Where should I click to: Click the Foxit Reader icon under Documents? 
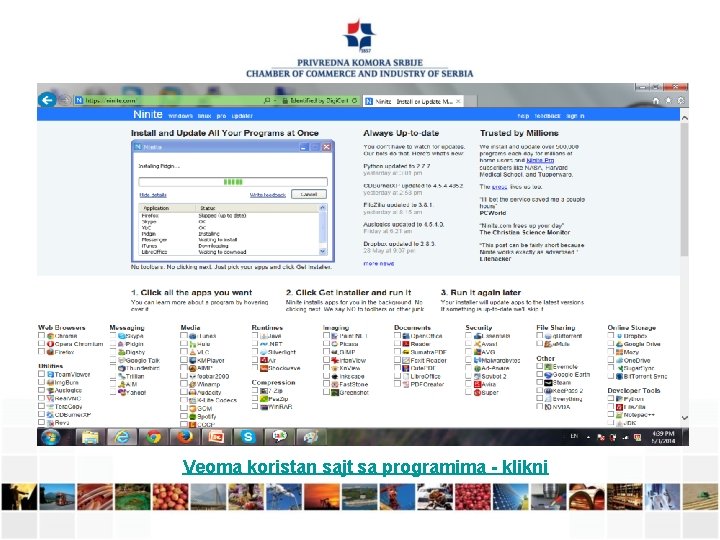pyautogui.click(x=406, y=360)
